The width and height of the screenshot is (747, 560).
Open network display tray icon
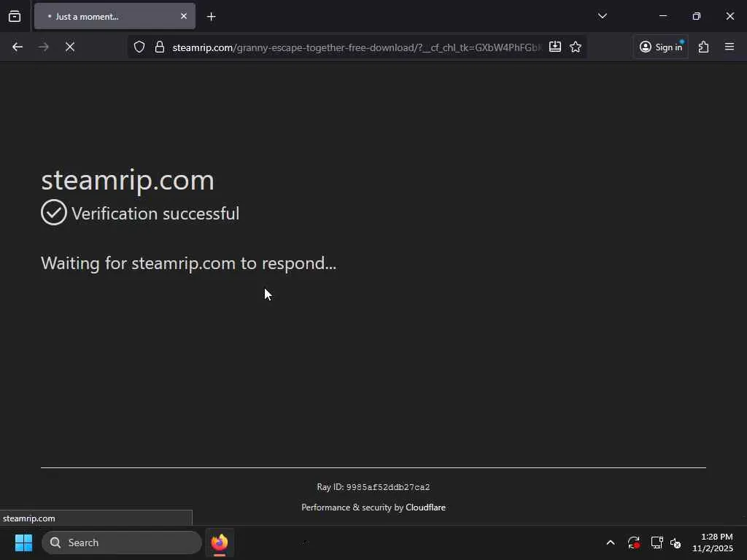pyautogui.click(x=657, y=542)
